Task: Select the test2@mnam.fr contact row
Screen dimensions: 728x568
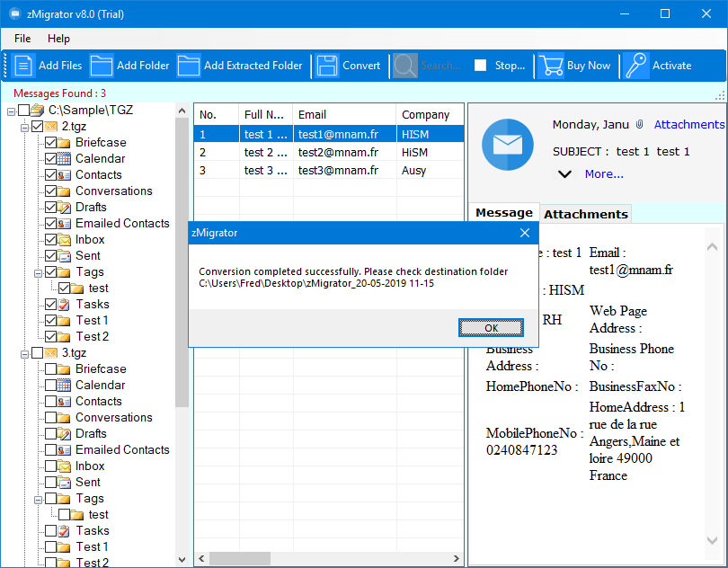Action: 329,152
